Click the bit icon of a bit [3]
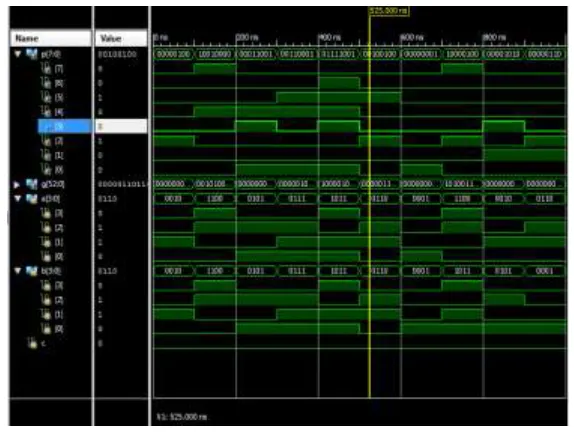Screen dimensions: 574x432 tap(46, 213)
